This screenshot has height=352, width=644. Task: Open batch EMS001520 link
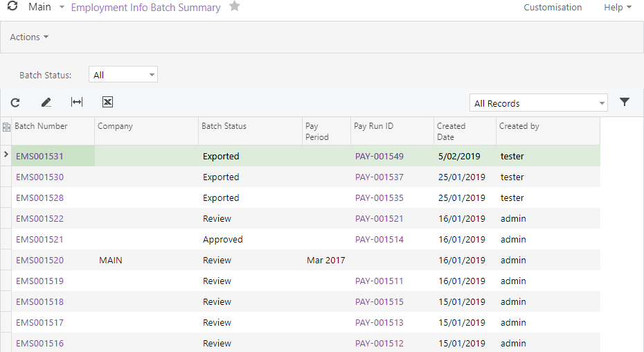[x=39, y=261]
